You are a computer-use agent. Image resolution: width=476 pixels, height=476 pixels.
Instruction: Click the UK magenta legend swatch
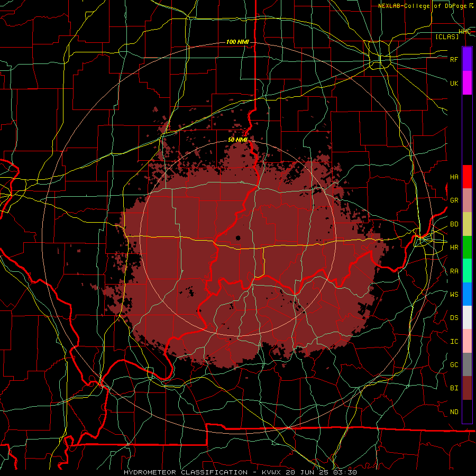467,83
